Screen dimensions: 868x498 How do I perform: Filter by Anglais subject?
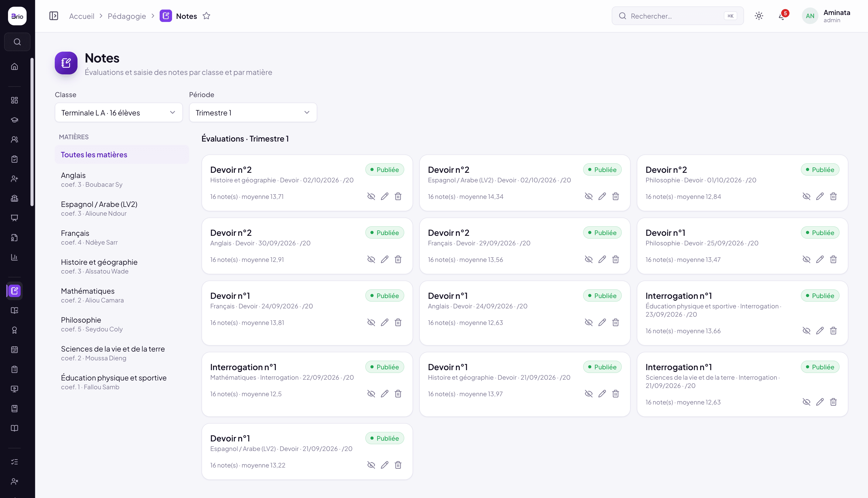coord(122,180)
